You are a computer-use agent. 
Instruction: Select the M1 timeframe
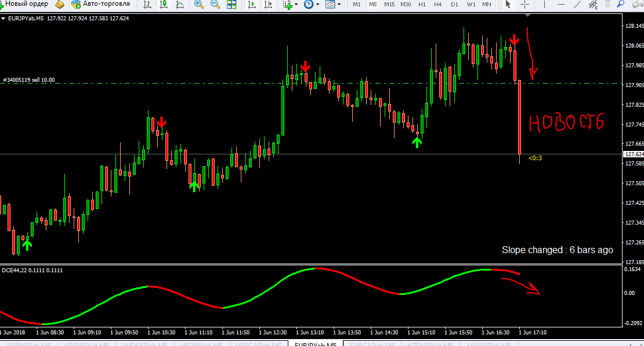coord(356,5)
